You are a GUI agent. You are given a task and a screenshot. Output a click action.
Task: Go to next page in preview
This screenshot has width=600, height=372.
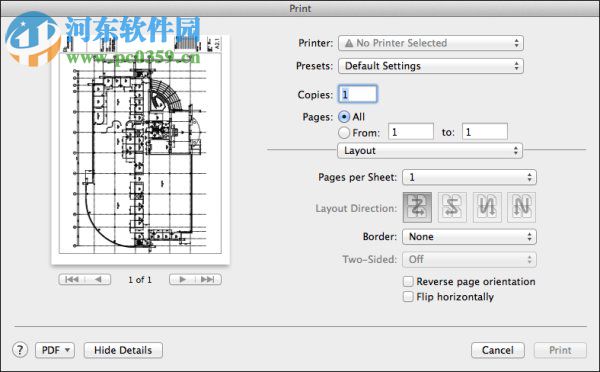tap(182, 279)
